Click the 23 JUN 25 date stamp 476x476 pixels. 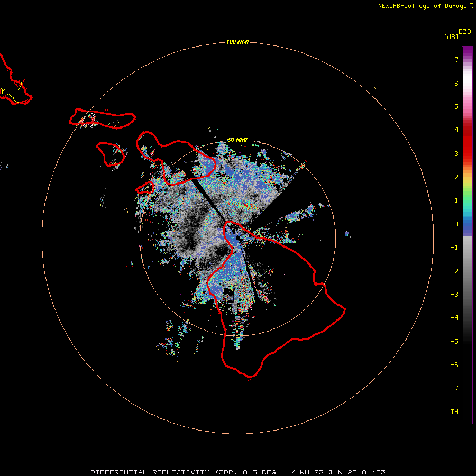tap(335, 472)
